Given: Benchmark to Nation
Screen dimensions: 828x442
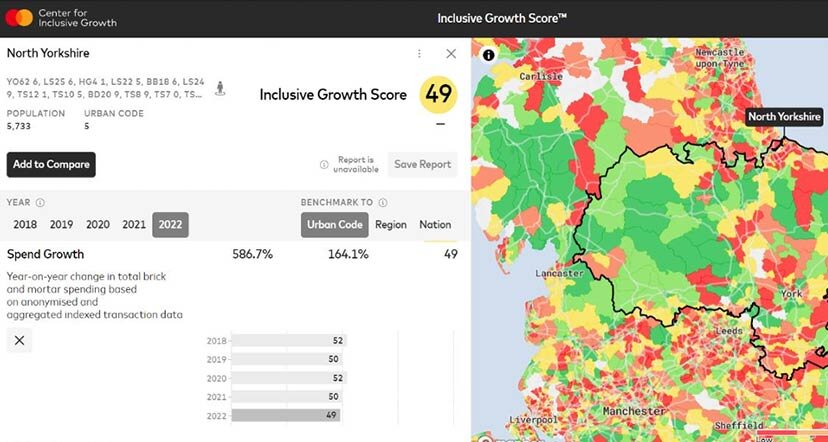Looking at the screenshot, I should (x=435, y=224).
